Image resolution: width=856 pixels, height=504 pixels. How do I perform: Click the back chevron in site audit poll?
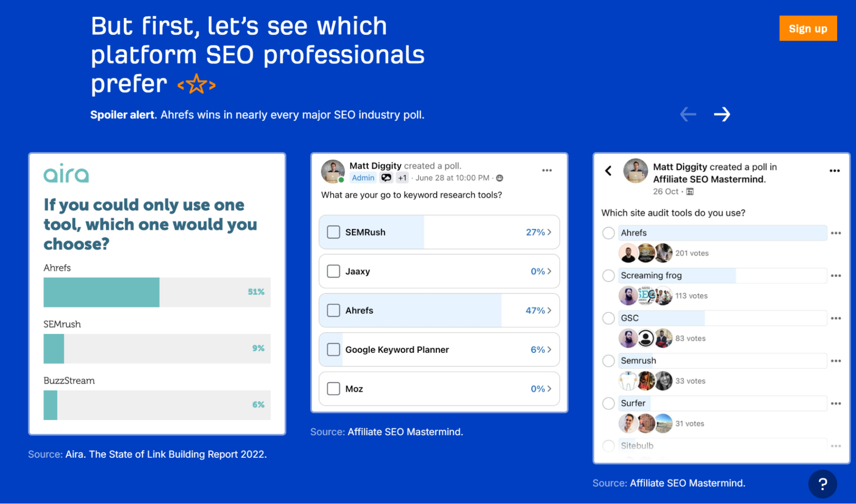608,171
